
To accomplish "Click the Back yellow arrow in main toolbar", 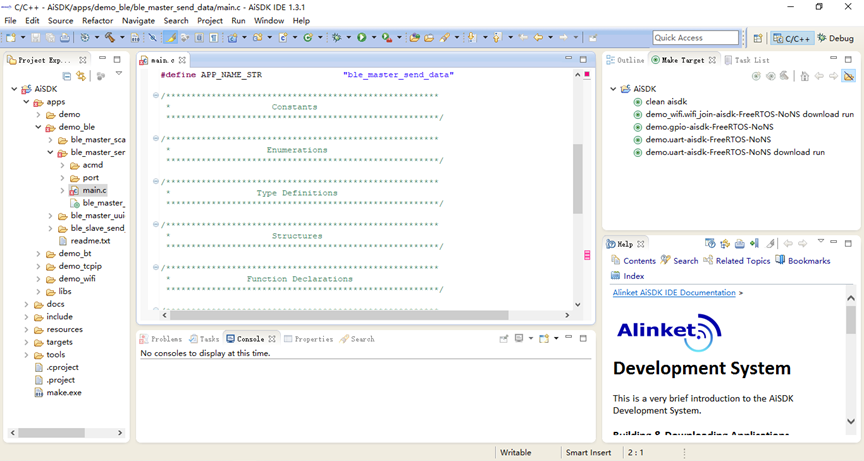I will 538,37.
